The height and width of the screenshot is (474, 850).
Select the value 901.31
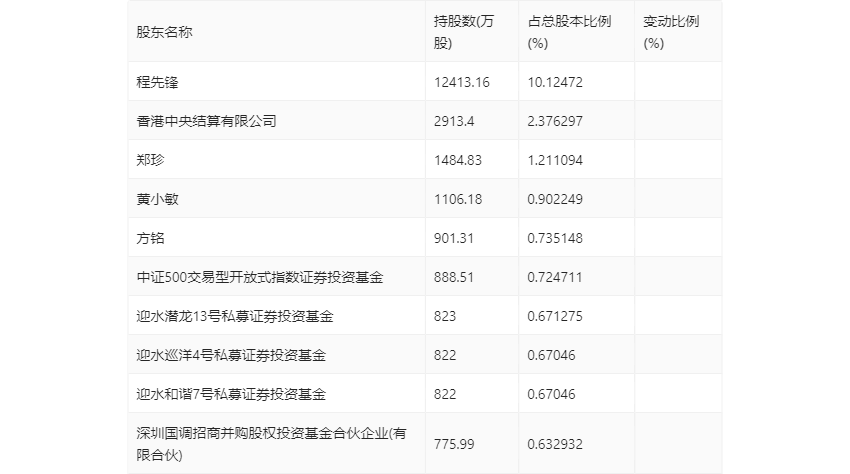(454, 238)
